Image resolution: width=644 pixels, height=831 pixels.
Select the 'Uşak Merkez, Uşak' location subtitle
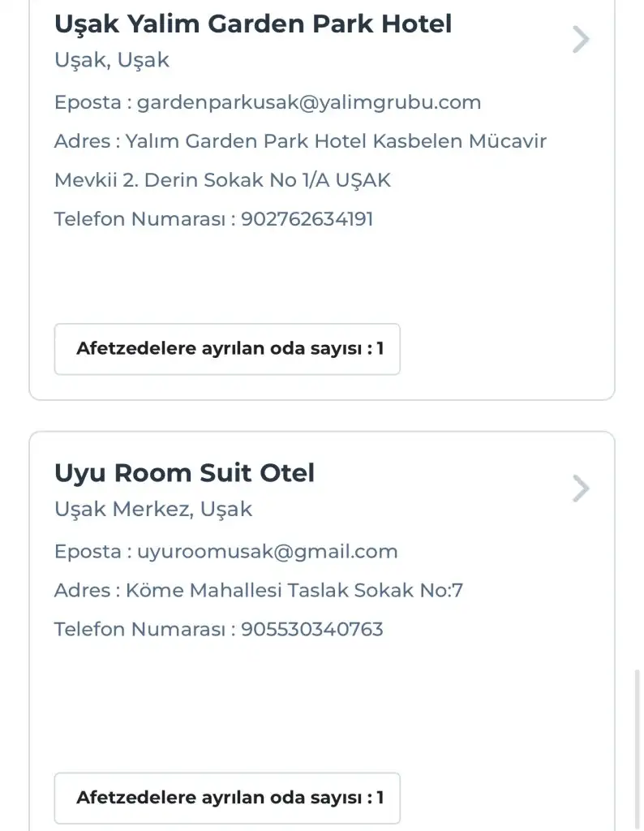153,510
